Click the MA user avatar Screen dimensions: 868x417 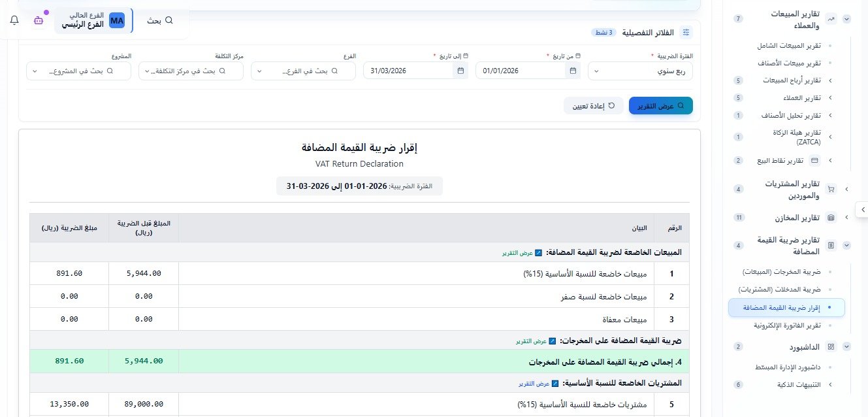117,20
